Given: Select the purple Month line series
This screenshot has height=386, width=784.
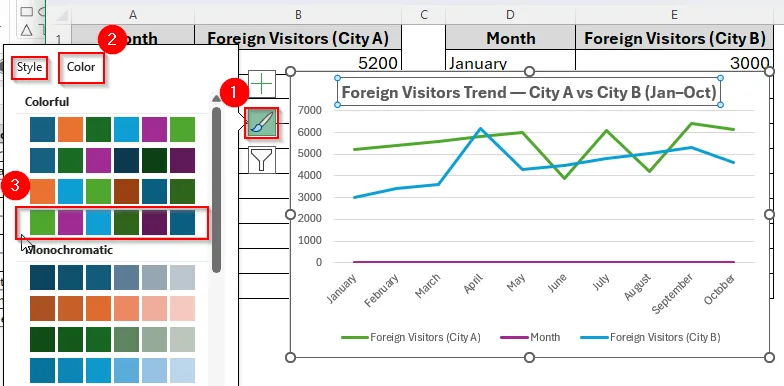Looking at the screenshot, I should click(x=544, y=262).
